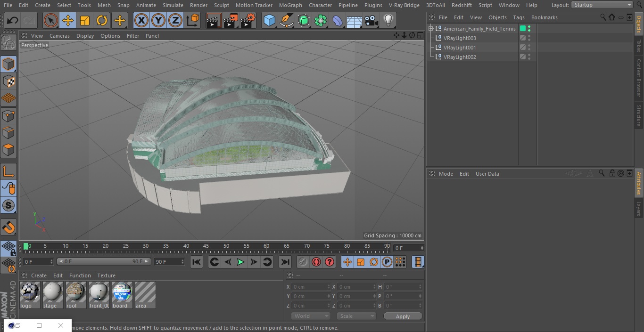Play the animation forward
This screenshot has width=644, height=332.
coord(240,262)
